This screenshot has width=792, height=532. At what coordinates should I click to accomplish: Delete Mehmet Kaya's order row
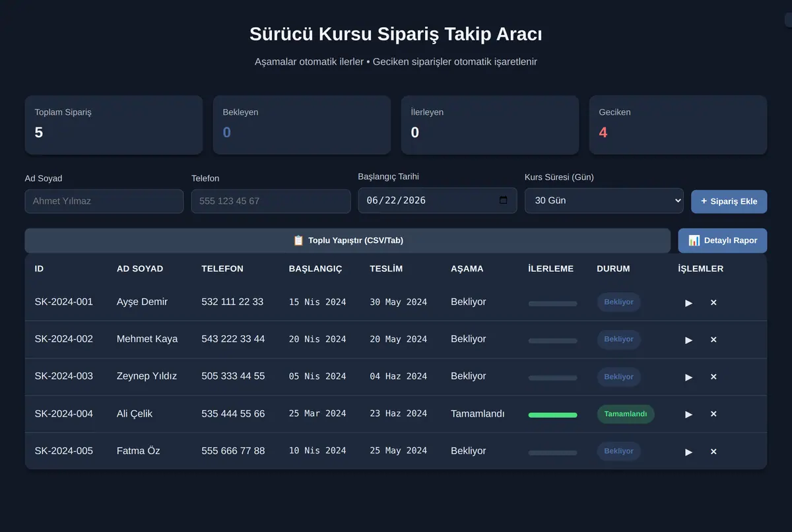coord(713,339)
